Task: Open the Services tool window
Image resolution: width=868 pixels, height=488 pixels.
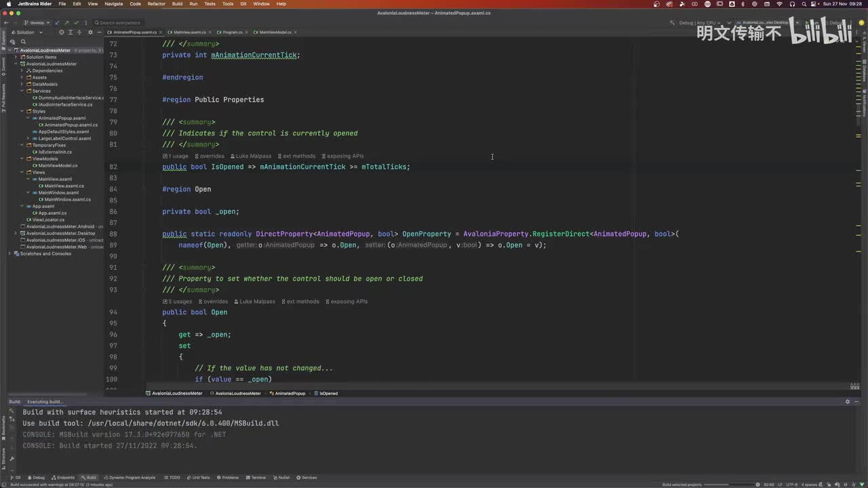Action: point(307,477)
